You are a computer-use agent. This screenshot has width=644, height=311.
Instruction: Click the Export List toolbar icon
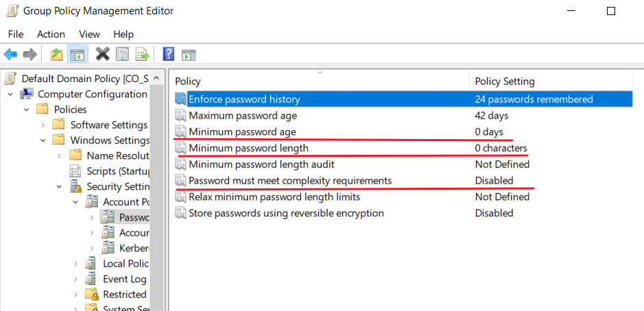tap(143, 54)
